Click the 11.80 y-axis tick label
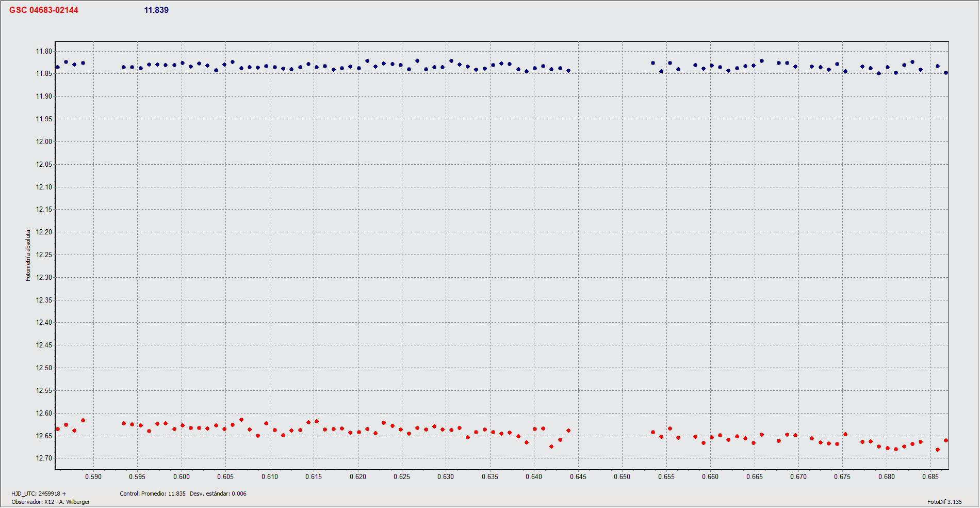Screen dimensions: 980x508 (44, 51)
